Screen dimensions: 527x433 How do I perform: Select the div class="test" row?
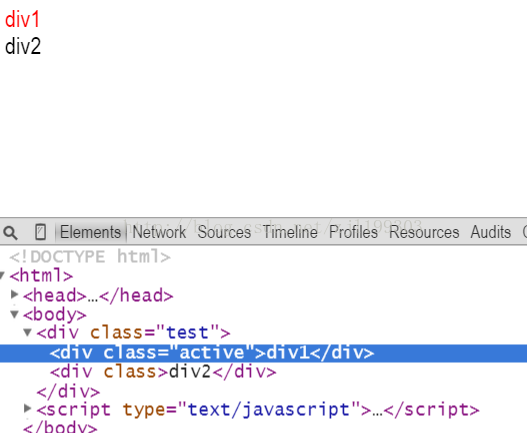[133, 333]
